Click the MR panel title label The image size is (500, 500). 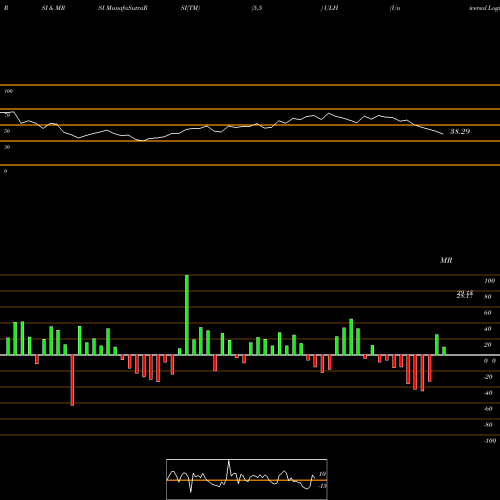click(446, 260)
